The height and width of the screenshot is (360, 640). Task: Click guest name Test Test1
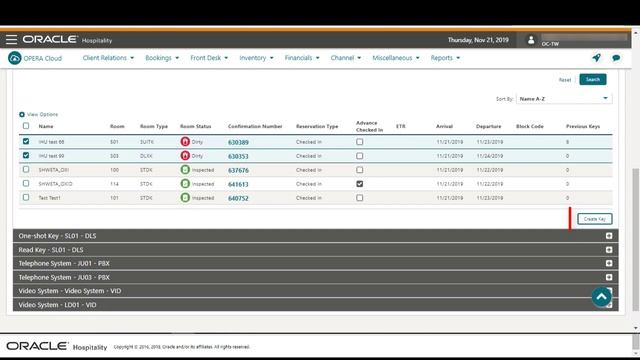pos(49,198)
